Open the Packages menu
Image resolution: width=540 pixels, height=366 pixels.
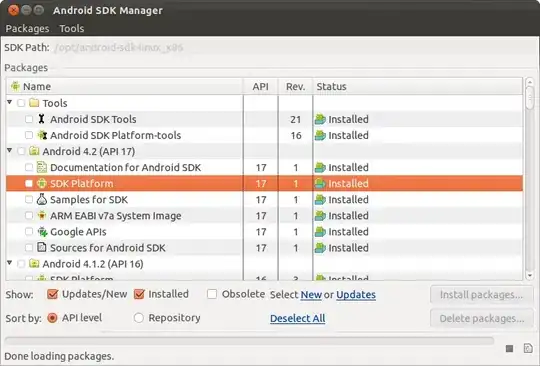pyautogui.click(x=27, y=28)
